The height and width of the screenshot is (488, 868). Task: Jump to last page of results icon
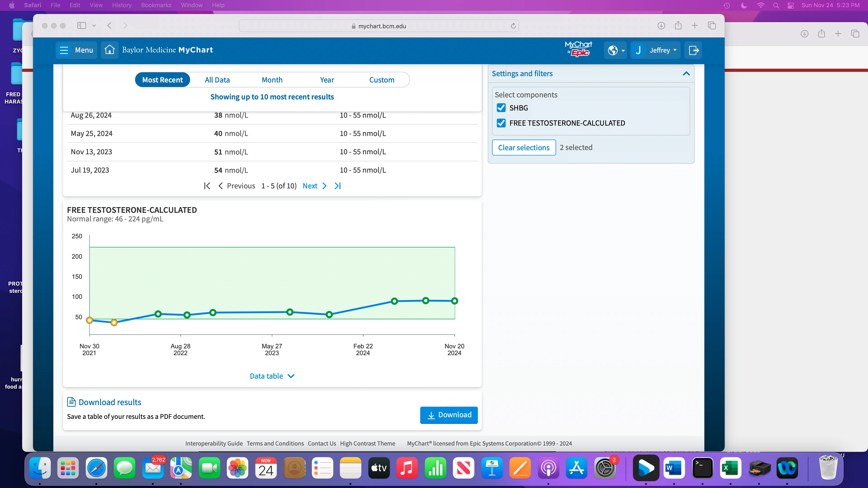[338, 186]
